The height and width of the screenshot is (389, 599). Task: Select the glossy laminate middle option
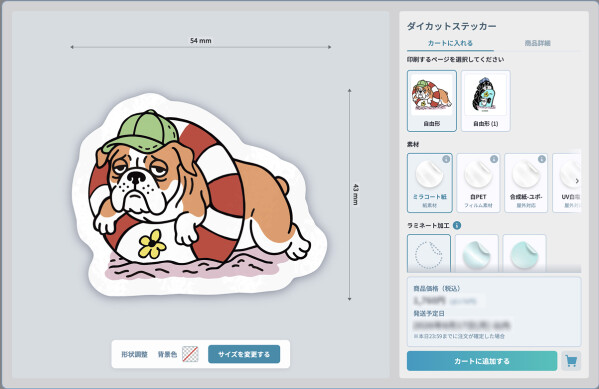[476, 253]
